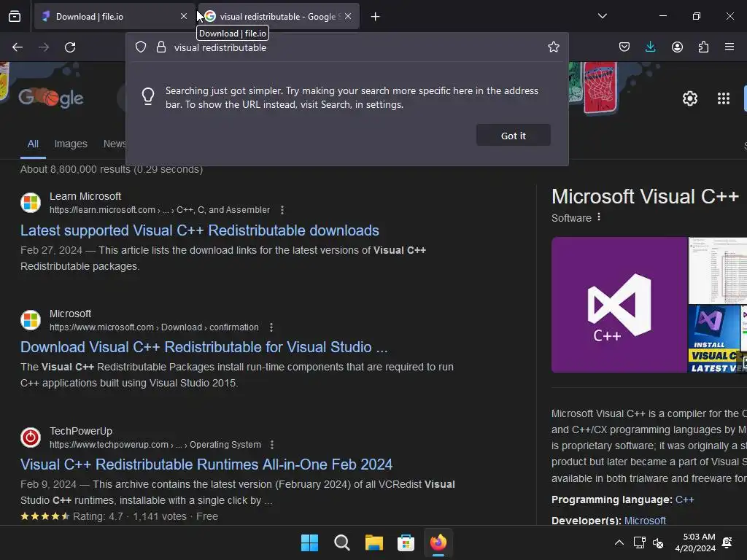Show site security lock information
The image size is (747, 560).
tap(161, 47)
